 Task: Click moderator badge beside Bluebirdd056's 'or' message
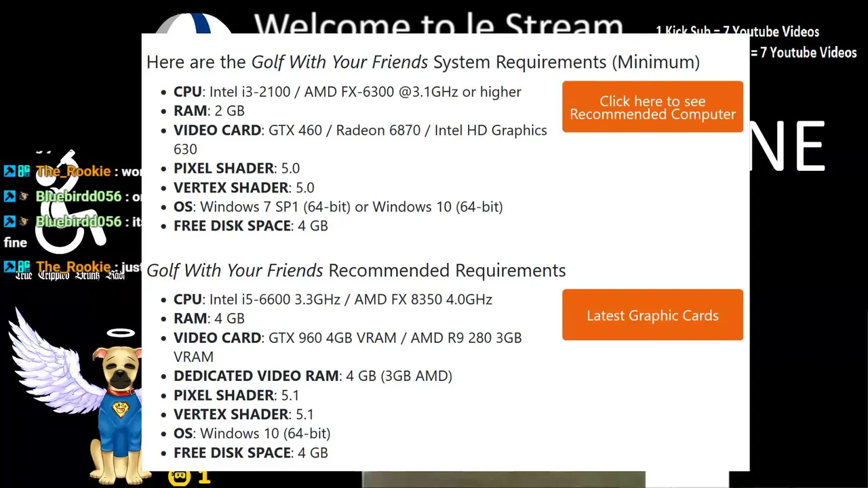9,197
